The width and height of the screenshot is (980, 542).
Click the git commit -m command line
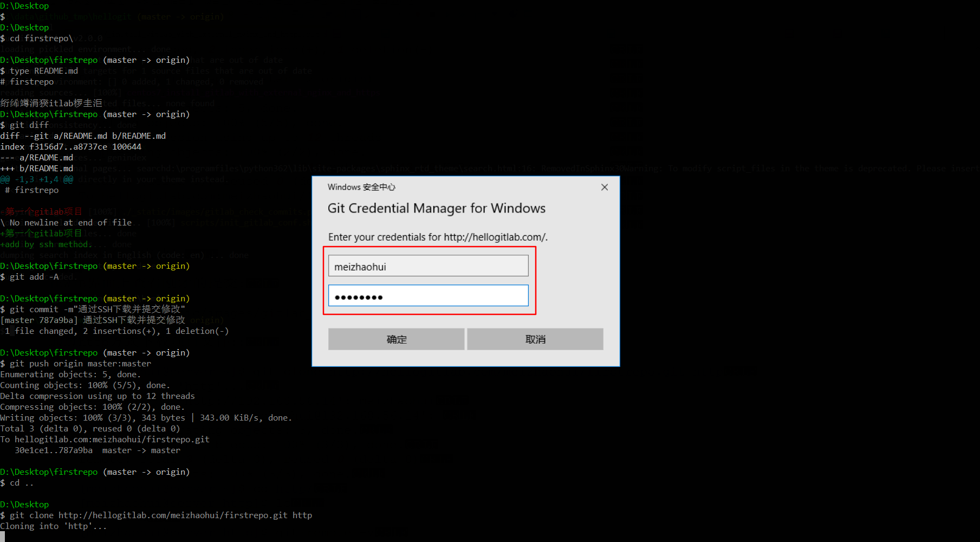click(93, 309)
